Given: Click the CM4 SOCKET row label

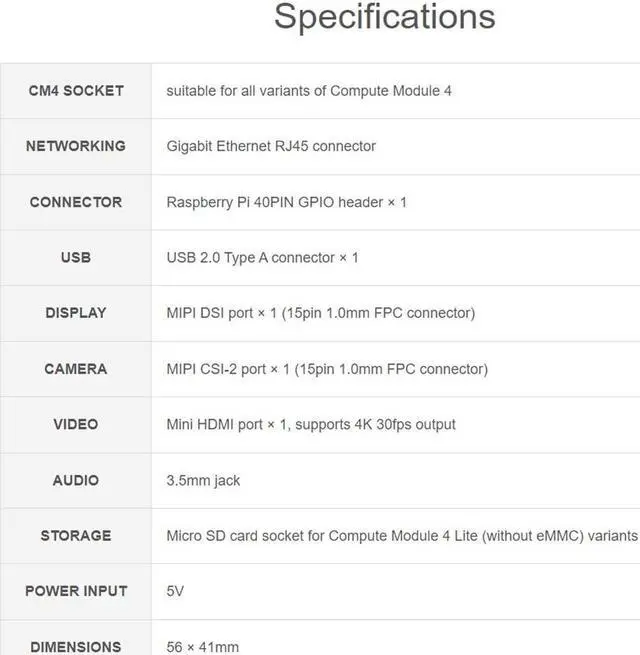Looking at the screenshot, I should click(76, 90).
